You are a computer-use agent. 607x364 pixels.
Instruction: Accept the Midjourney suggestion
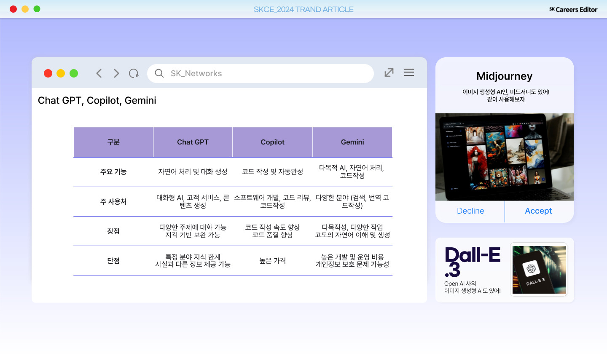(539, 211)
